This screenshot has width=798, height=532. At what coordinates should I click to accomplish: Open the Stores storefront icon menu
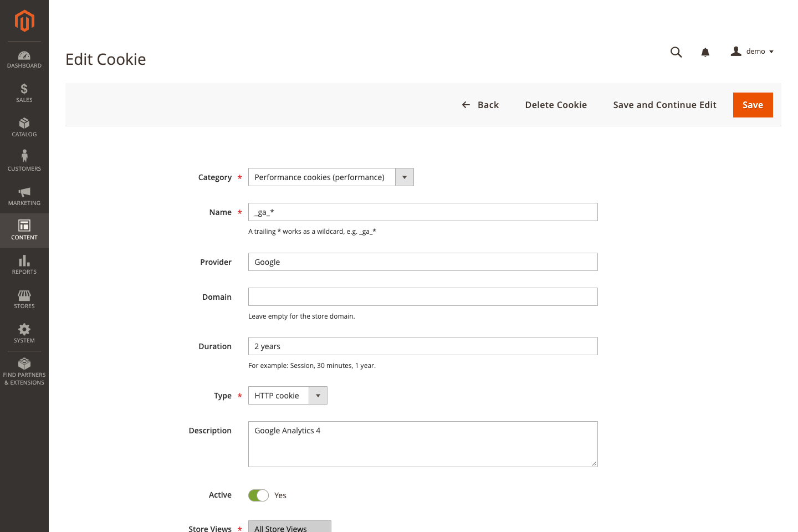click(x=24, y=295)
